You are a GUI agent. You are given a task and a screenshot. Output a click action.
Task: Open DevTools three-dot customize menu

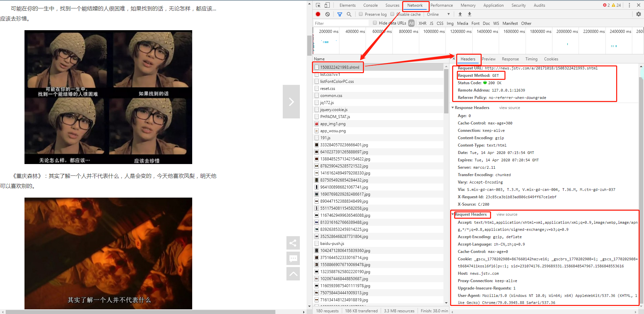[x=629, y=5]
